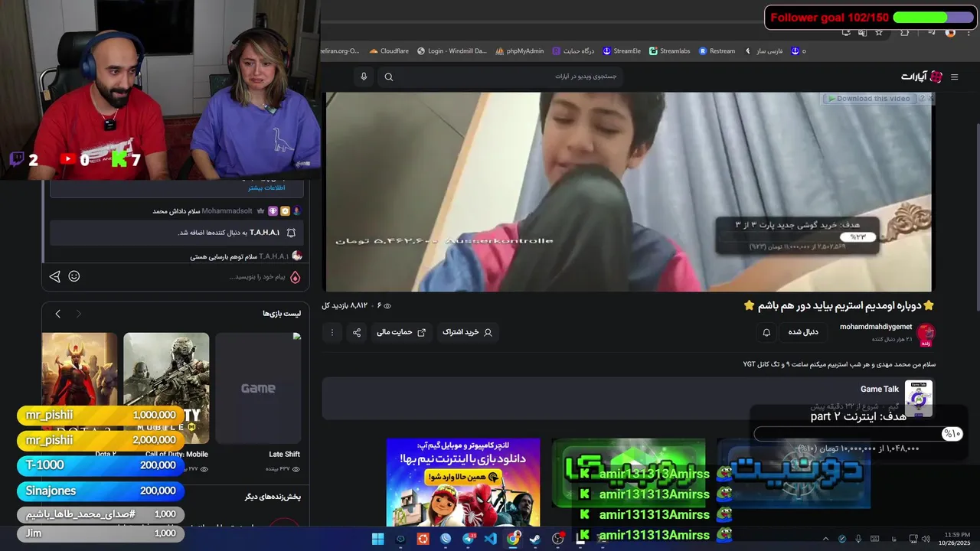Screen dimensions: 980x551
Task: Click the T.A.H.A.۱ chat message sender
Action: [x=273, y=256]
